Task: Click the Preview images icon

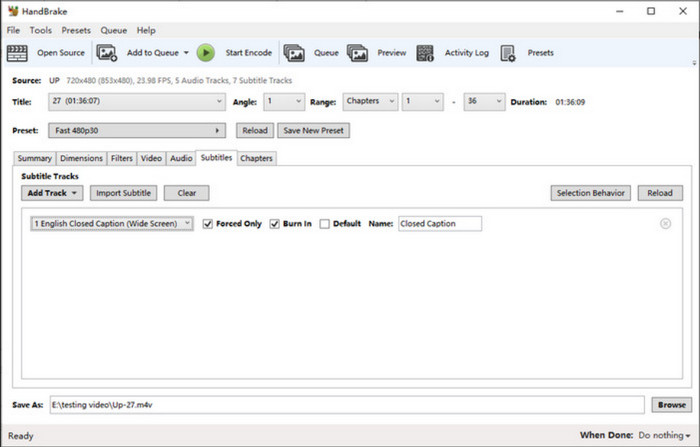Action: (358, 53)
